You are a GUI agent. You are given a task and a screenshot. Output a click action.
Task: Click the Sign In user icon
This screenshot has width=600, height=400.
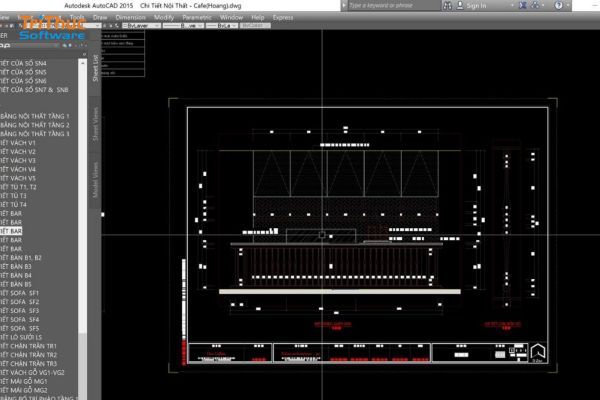coord(460,5)
